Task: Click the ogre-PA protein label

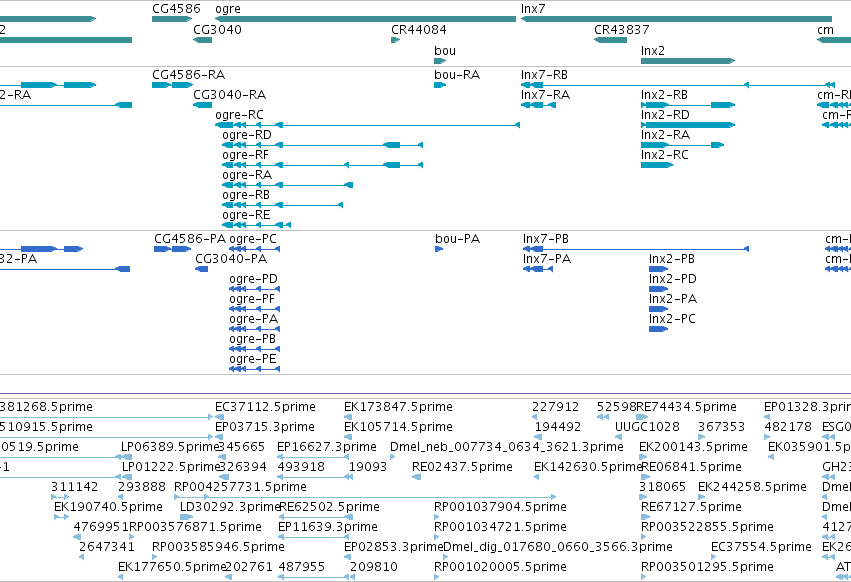Action: (x=253, y=319)
